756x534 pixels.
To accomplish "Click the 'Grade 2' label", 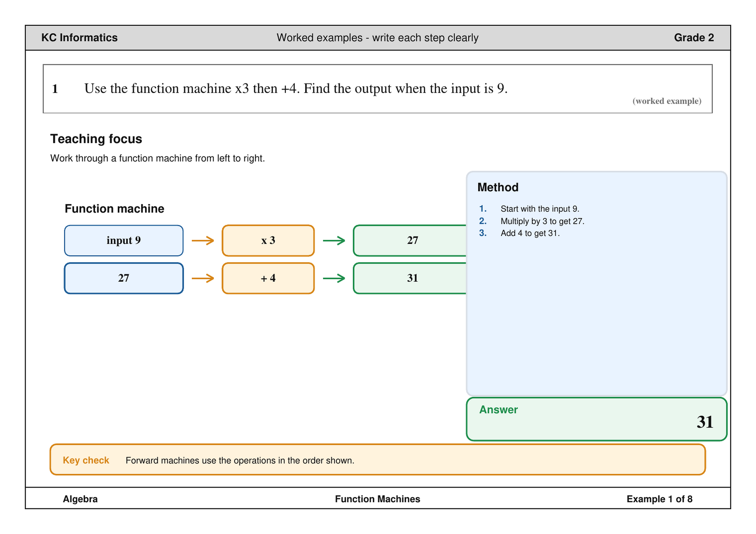I will click(694, 38).
